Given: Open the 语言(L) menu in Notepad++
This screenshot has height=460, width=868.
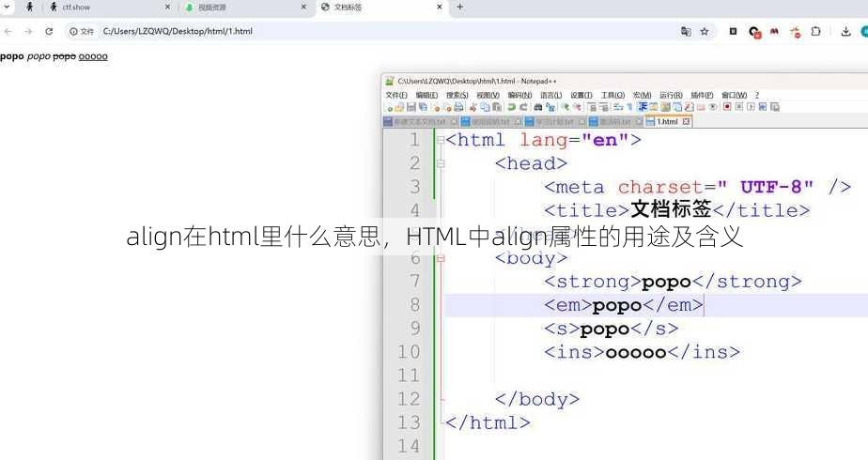Looking at the screenshot, I should coord(550,95).
